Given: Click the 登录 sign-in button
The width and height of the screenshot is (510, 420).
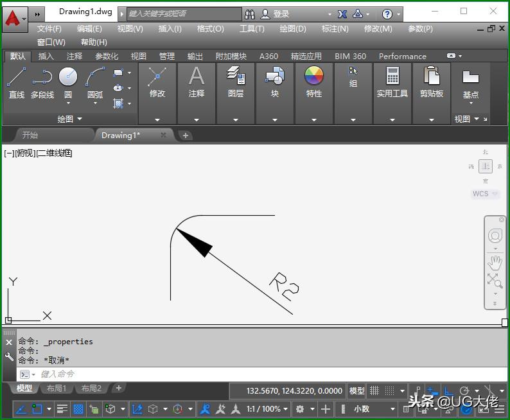Looking at the screenshot, I should click(x=281, y=13).
